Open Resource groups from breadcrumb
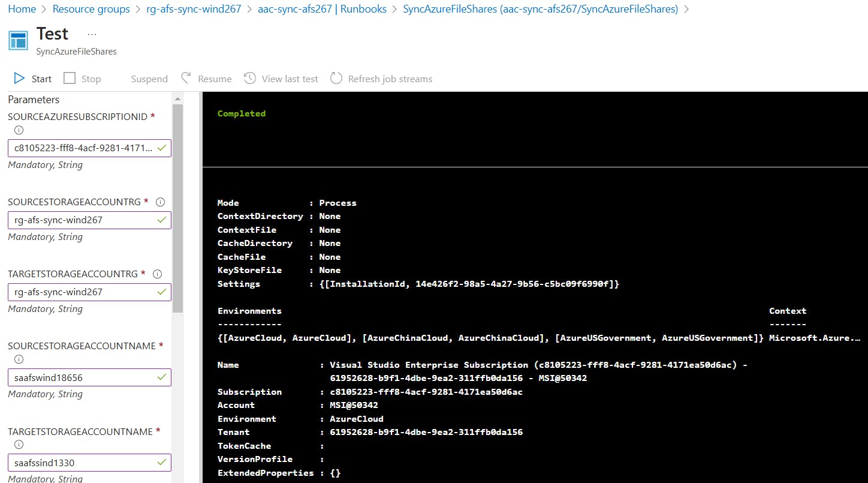The height and width of the screenshot is (483, 868). [x=91, y=8]
